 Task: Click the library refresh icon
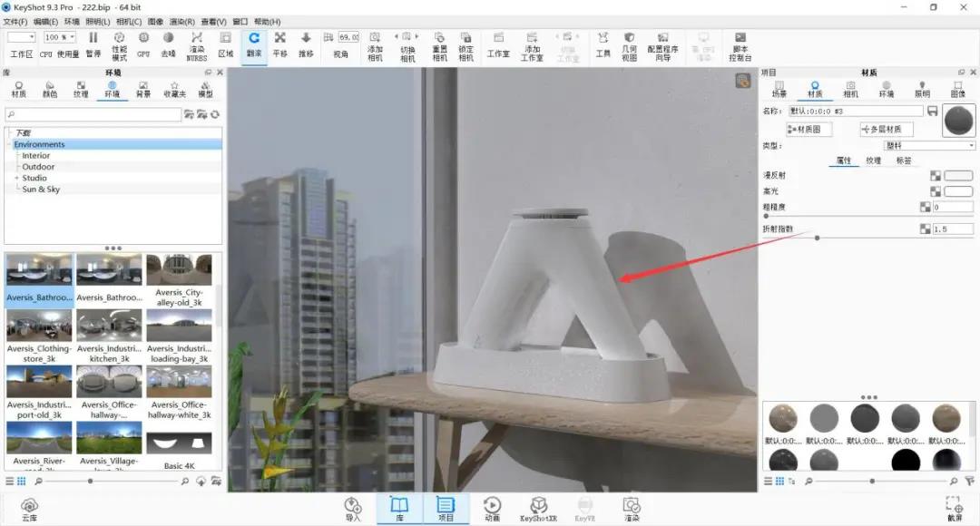[x=215, y=114]
